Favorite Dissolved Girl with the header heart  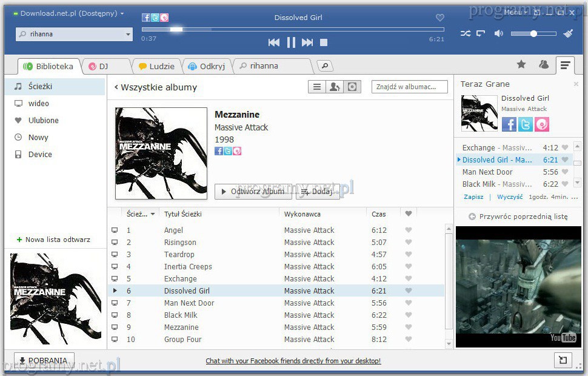(440, 18)
